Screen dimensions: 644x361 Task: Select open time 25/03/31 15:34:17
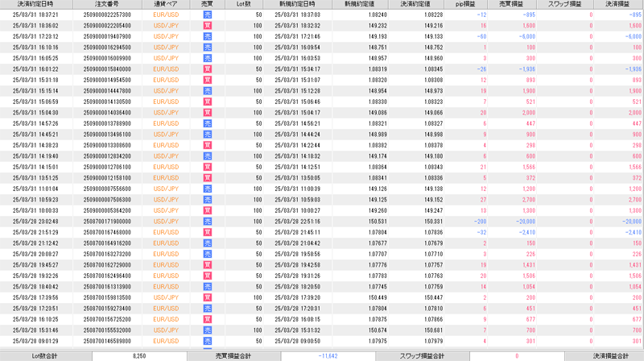[x=297, y=69]
